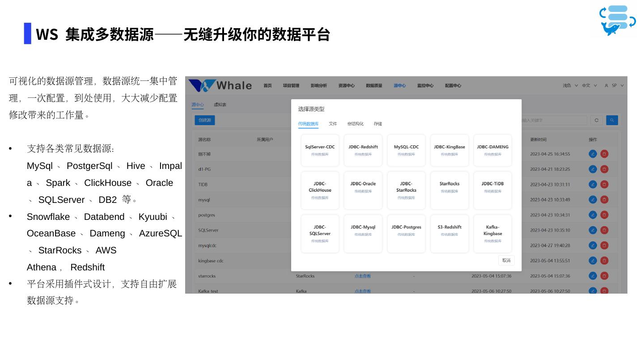Edit the SQLServer source entry
The image size is (644, 362).
(593, 230)
